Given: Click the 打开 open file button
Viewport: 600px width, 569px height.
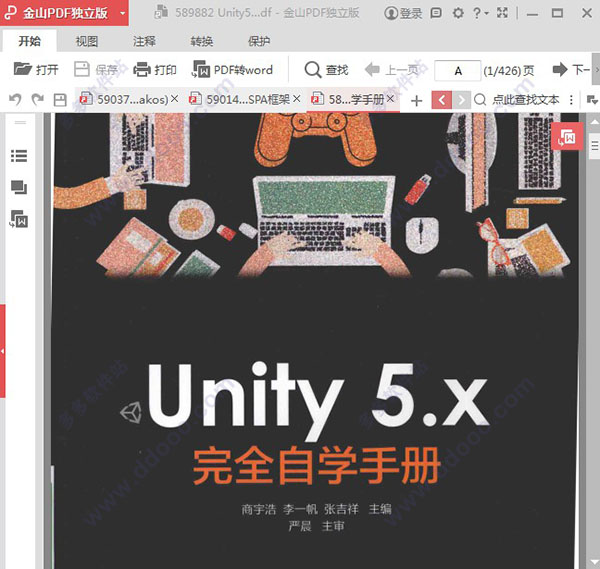Looking at the screenshot, I should [36, 70].
